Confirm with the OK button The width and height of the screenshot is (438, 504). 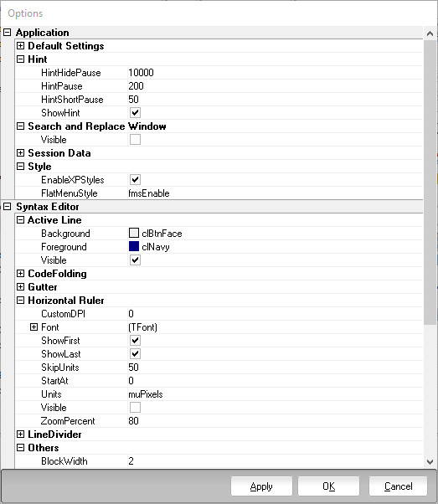point(328,486)
